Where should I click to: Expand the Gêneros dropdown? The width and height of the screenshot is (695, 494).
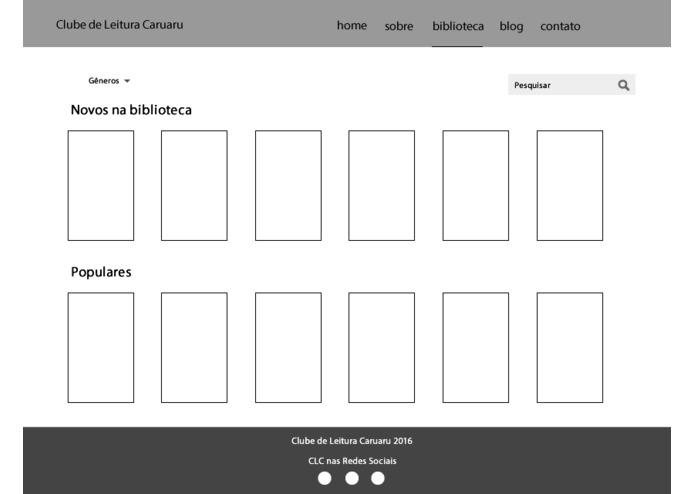pos(109,81)
